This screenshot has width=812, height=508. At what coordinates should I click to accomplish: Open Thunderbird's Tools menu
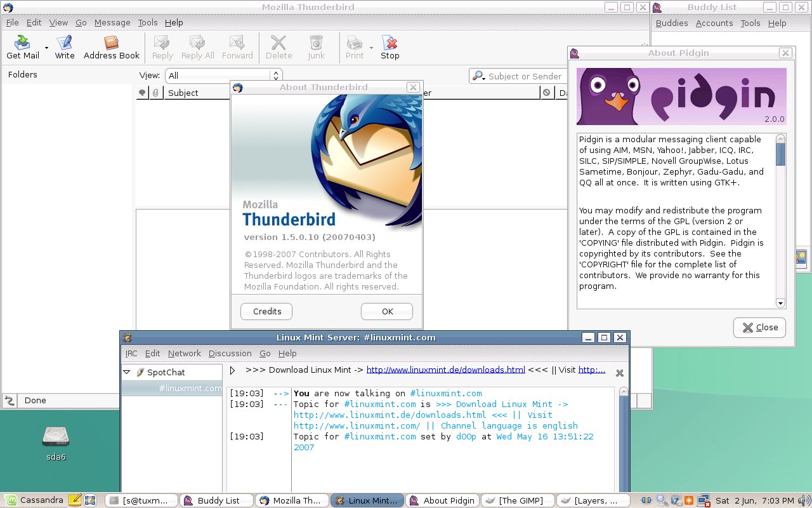click(148, 22)
